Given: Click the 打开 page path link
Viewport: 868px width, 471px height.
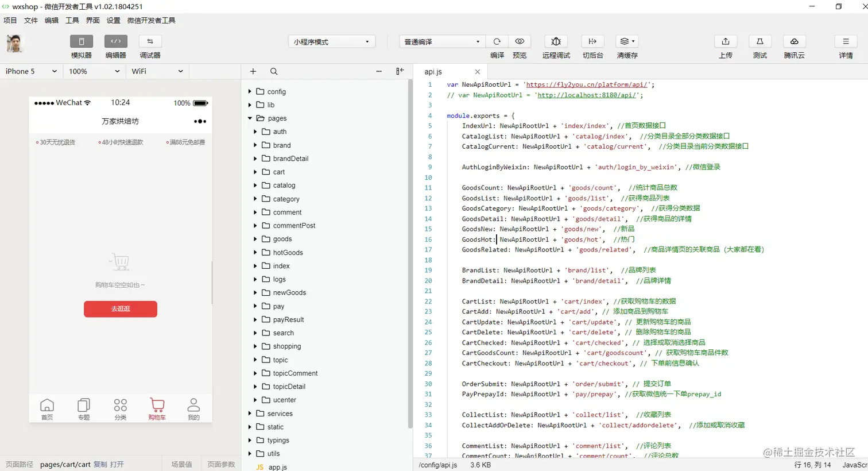Looking at the screenshot, I should tap(117, 464).
